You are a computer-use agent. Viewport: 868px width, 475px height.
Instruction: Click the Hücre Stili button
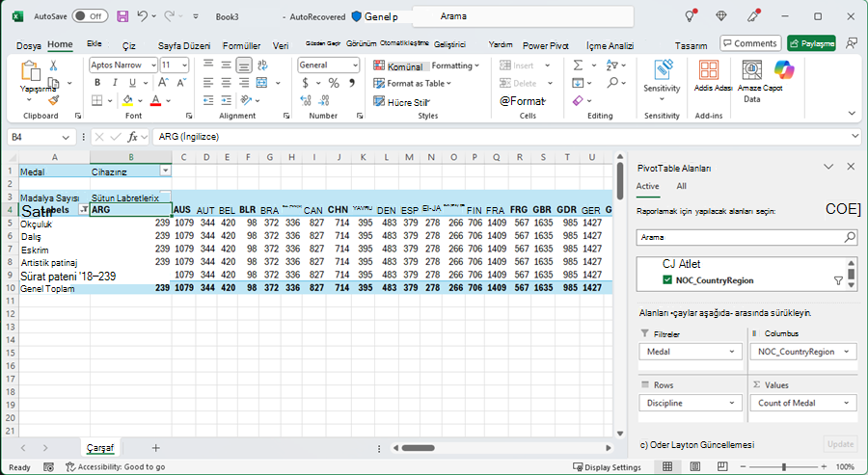coord(402,102)
